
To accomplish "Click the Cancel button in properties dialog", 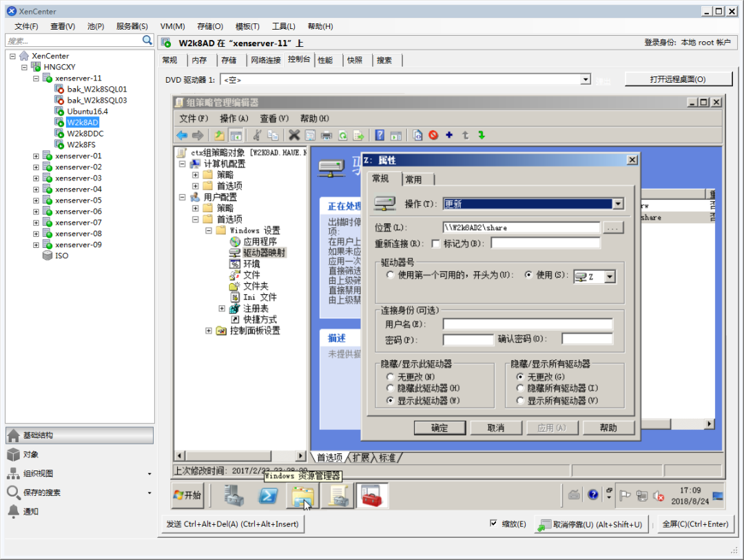I will coord(496,428).
